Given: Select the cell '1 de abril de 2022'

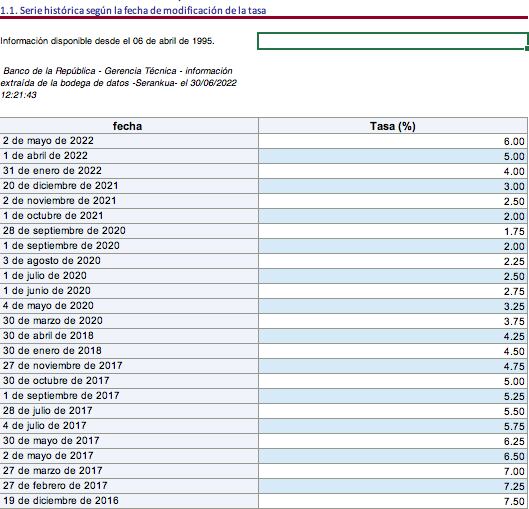Looking at the screenshot, I should point(129,156).
